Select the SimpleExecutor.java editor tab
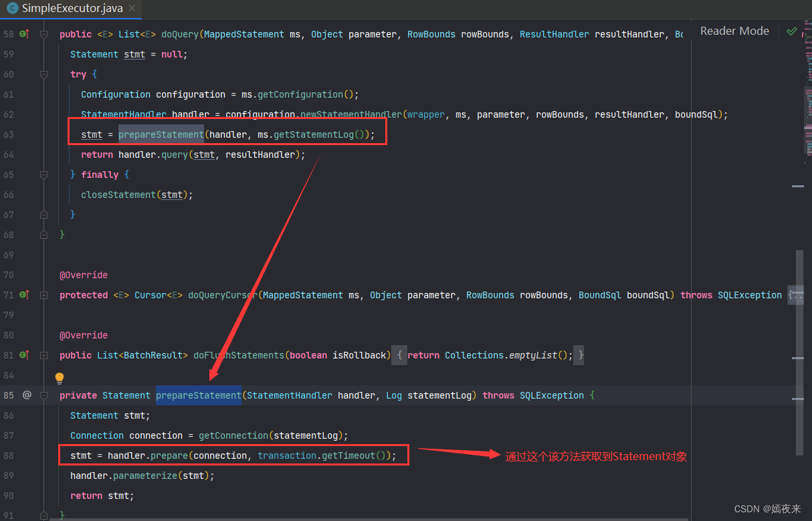This screenshot has width=812, height=521. 70,9
